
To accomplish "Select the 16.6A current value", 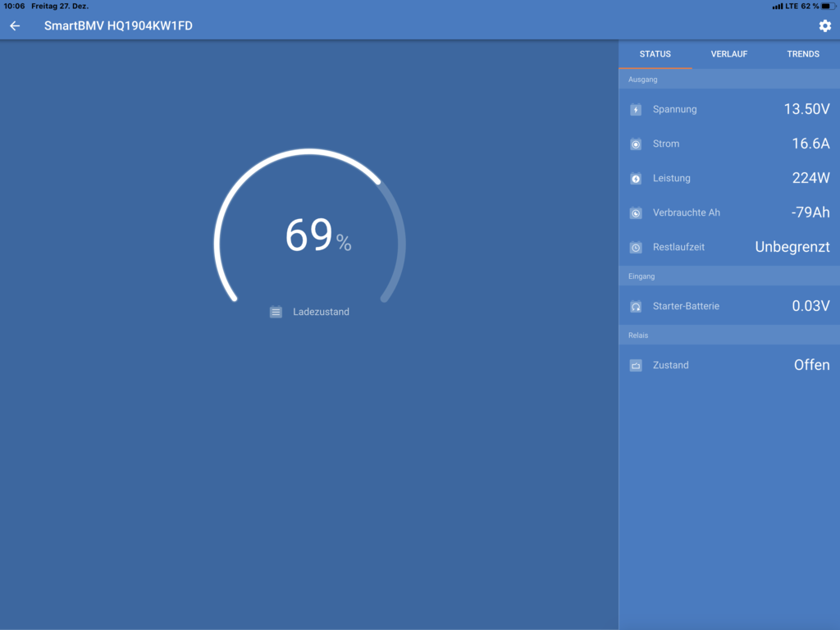I will tap(810, 144).
